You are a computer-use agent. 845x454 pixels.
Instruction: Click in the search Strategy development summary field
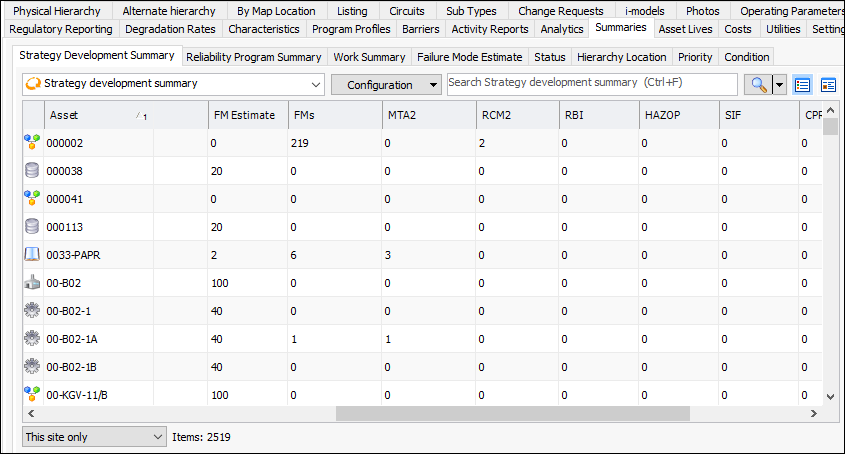coord(594,83)
